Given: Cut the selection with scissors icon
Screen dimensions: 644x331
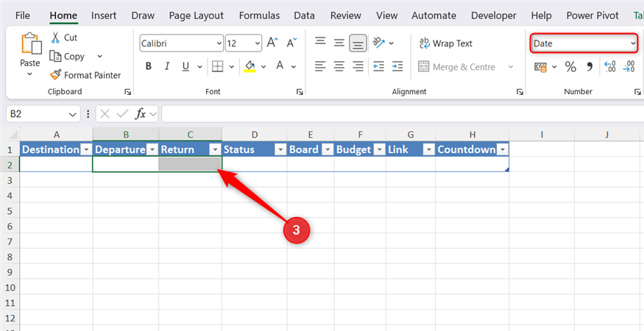Looking at the screenshot, I should (55, 38).
